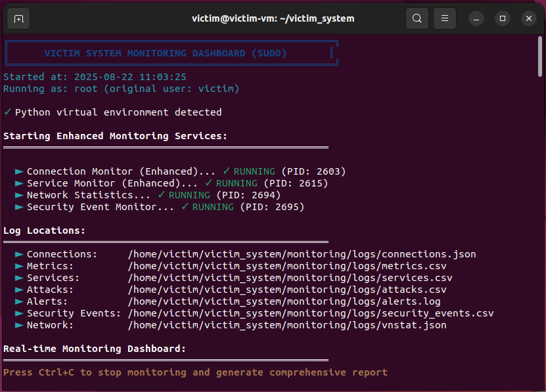546x392 pixels.
Task: Close the terminal window
Action: 529,18
